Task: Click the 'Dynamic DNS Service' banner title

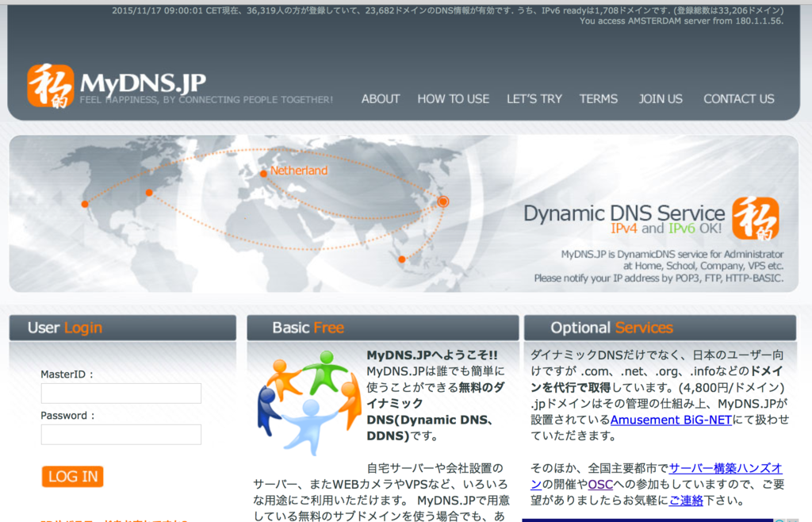Action: point(624,213)
